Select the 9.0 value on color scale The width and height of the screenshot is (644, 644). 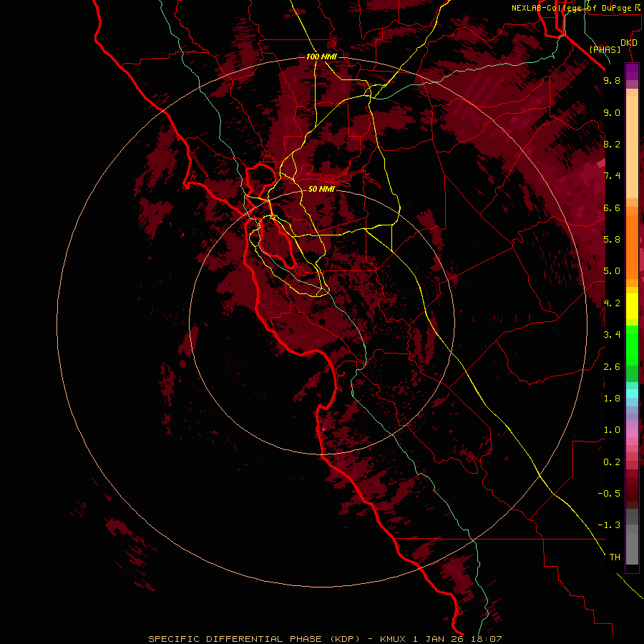click(612, 112)
